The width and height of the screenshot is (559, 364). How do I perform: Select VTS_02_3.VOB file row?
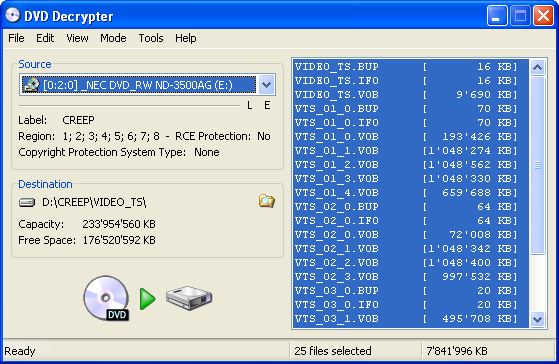point(411,277)
